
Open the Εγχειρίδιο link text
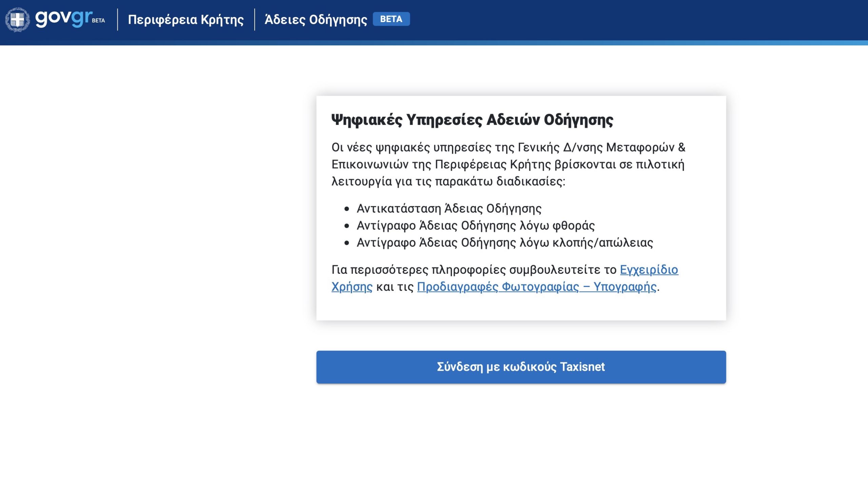click(649, 270)
